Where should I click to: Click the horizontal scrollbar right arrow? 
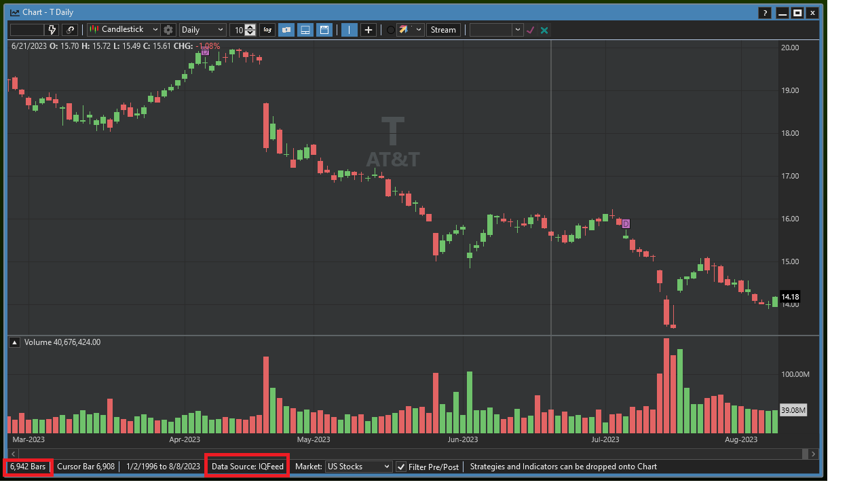point(814,454)
